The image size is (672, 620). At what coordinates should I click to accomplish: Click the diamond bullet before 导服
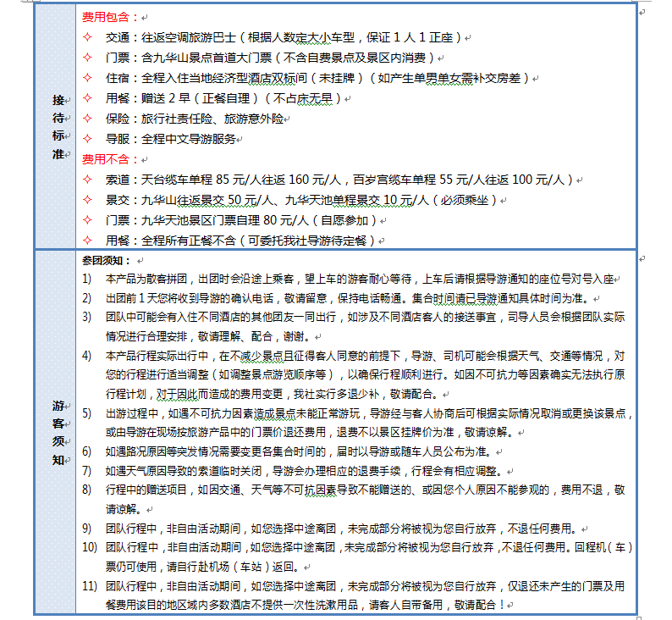point(87,139)
